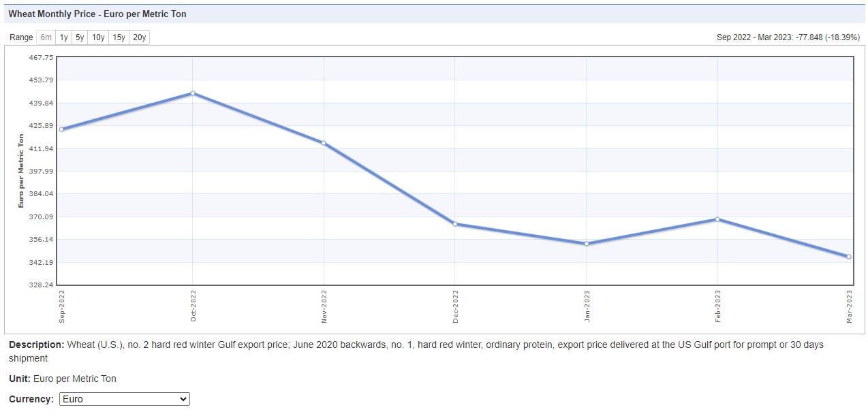The width and height of the screenshot is (868, 416).
Task: Click the 384.04 y-axis value
Action: click(42, 194)
